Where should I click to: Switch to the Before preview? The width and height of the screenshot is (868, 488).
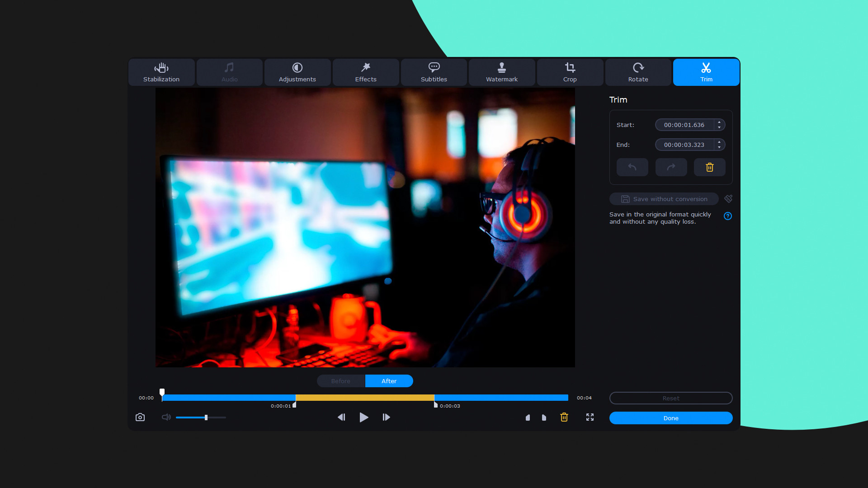pyautogui.click(x=340, y=381)
